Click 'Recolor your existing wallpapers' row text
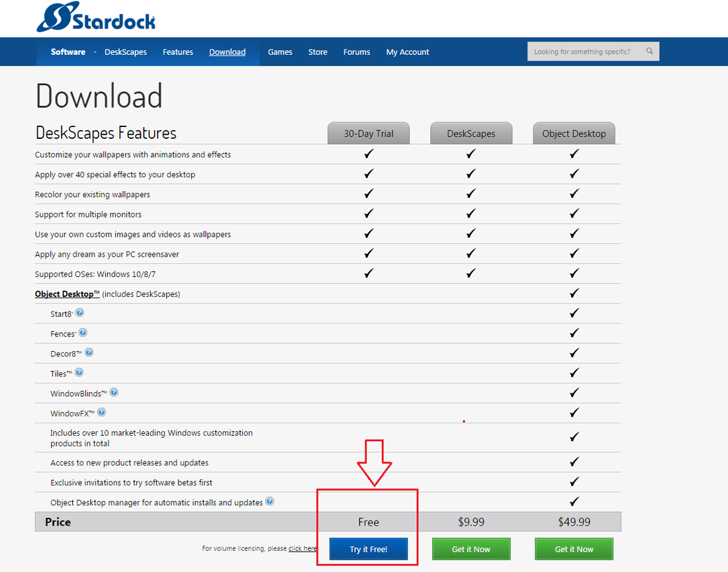The height and width of the screenshot is (572, 728). pyautogui.click(x=93, y=194)
